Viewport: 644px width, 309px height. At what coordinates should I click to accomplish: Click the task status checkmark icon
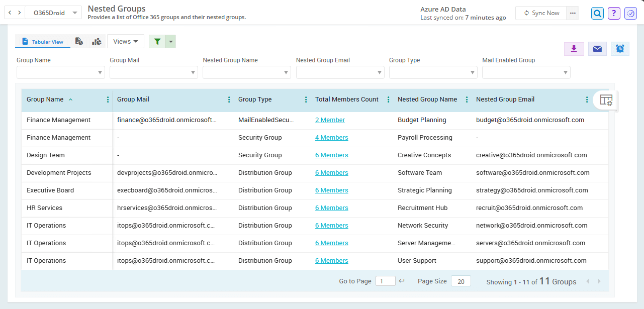pyautogui.click(x=630, y=14)
